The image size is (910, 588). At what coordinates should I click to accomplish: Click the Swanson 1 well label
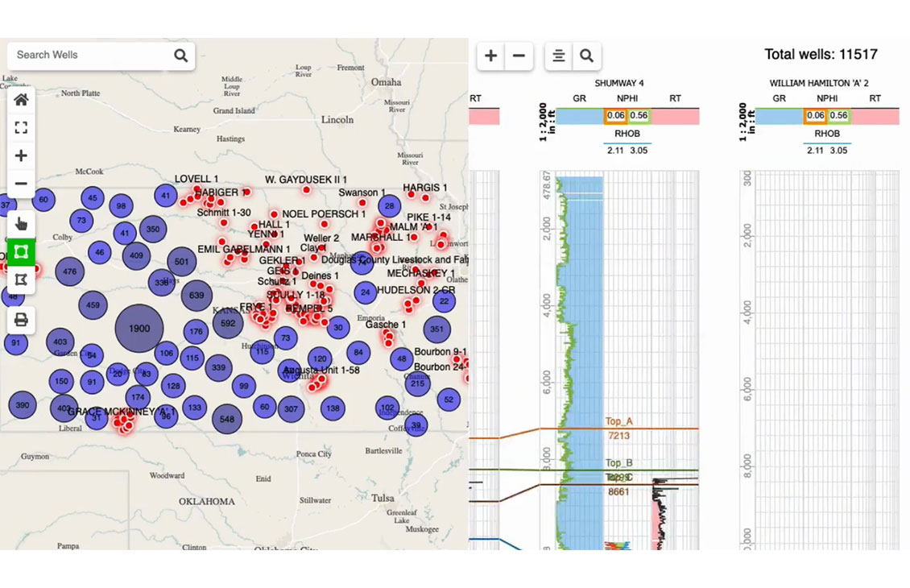[x=362, y=193]
